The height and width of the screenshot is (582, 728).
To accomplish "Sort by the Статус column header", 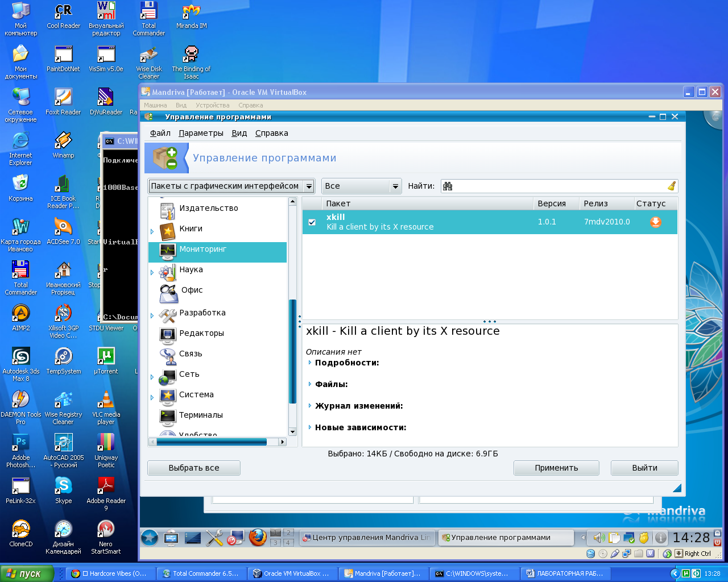I will 656,203.
